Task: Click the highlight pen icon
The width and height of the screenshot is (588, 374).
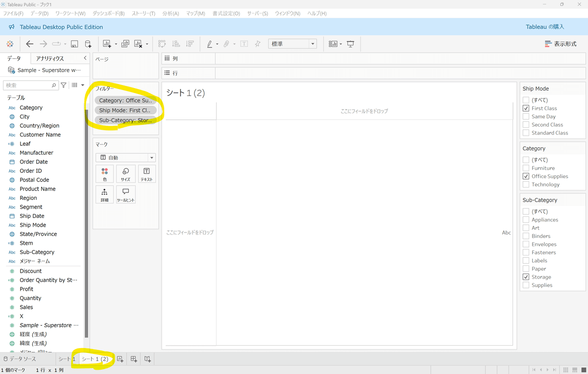Action: point(209,44)
